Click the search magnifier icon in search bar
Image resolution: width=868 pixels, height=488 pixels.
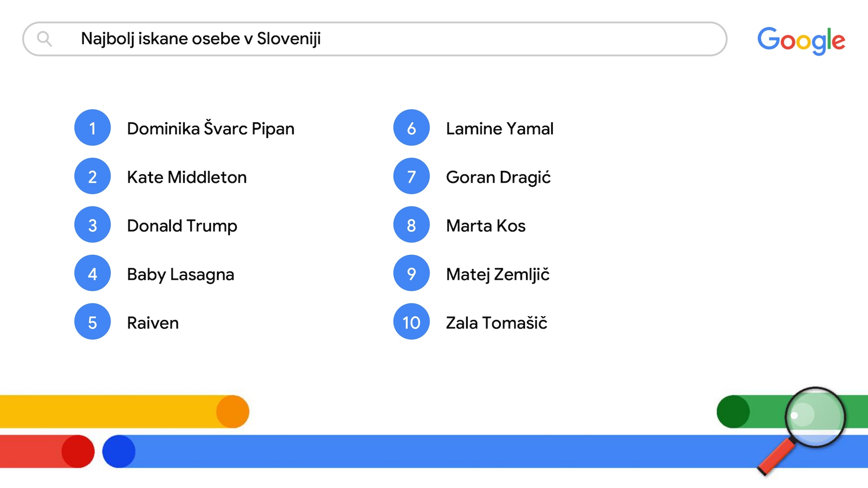(44, 39)
